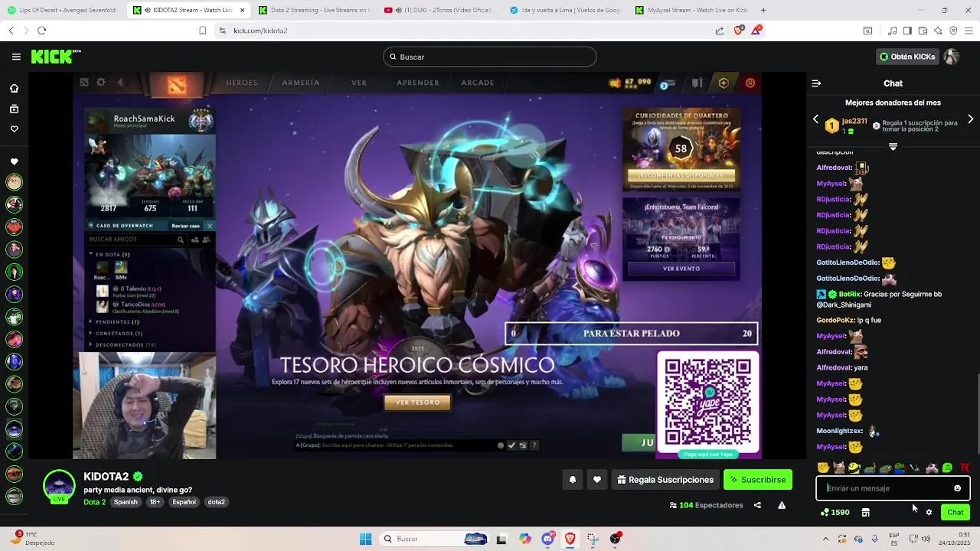Click the Dota 2 category link
Image resolution: width=980 pixels, height=551 pixels.
click(x=94, y=502)
